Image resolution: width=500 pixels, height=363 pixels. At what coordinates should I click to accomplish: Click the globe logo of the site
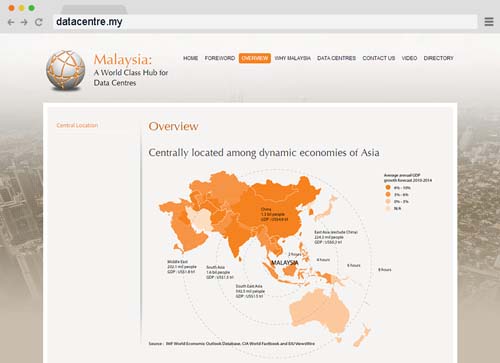pyautogui.click(x=66, y=70)
